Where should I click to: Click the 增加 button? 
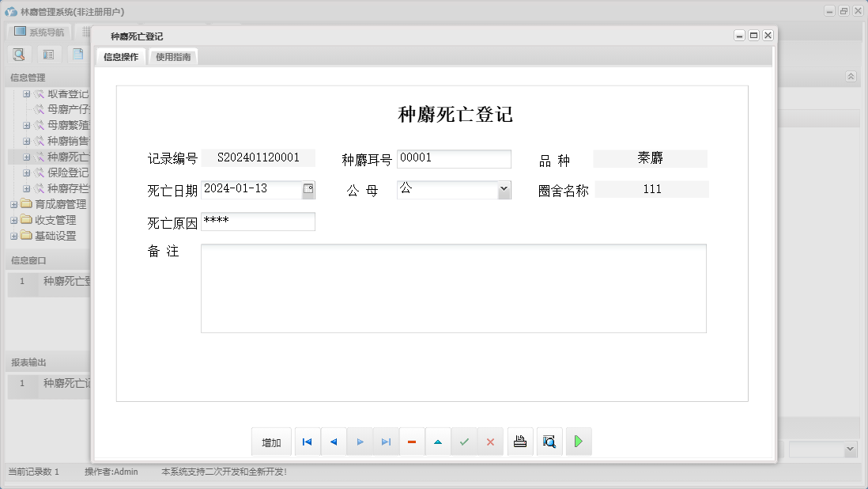pyautogui.click(x=271, y=442)
